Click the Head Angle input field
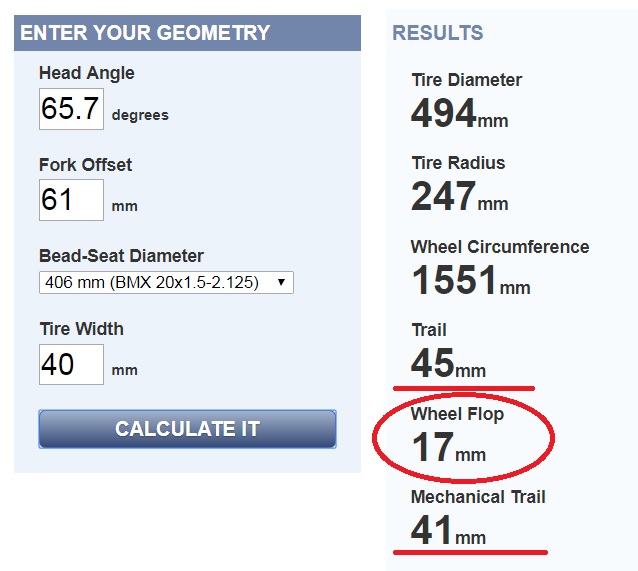 71,109
